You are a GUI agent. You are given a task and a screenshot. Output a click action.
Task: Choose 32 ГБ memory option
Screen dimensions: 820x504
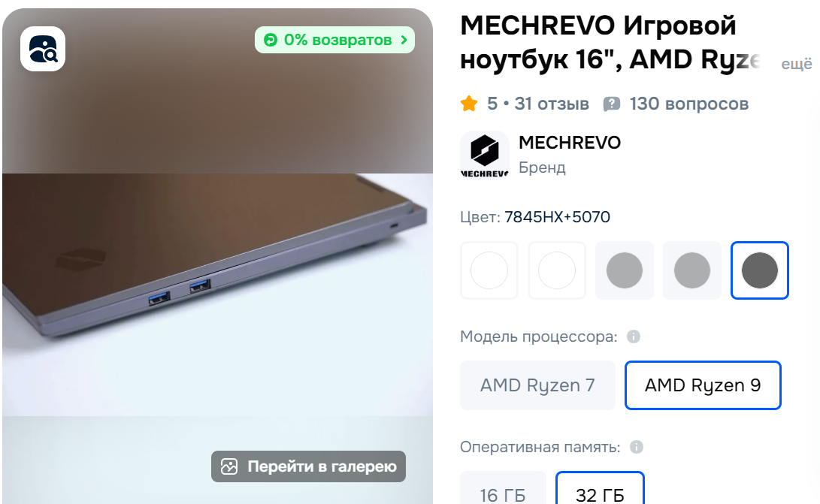coord(600,487)
